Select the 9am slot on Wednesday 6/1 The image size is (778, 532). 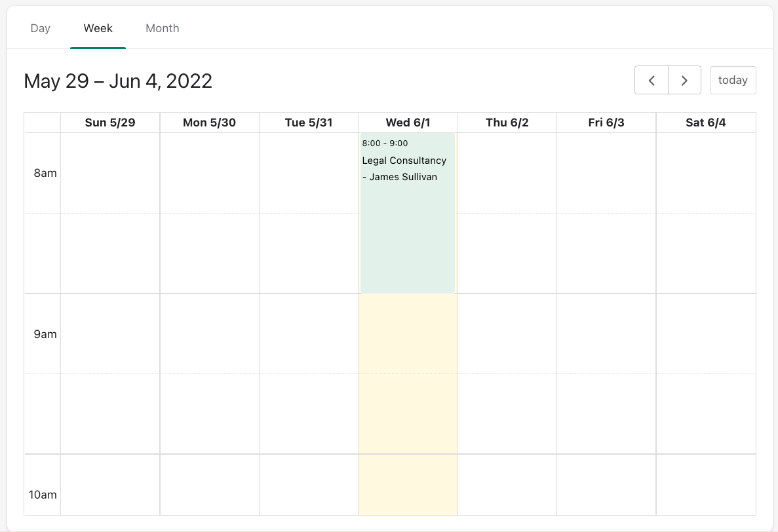[x=408, y=334]
